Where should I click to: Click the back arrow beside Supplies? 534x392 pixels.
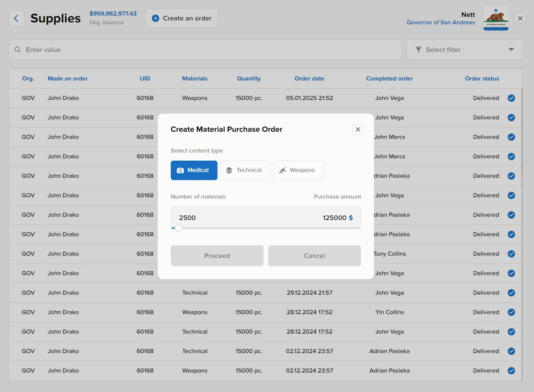pyautogui.click(x=16, y=18)
